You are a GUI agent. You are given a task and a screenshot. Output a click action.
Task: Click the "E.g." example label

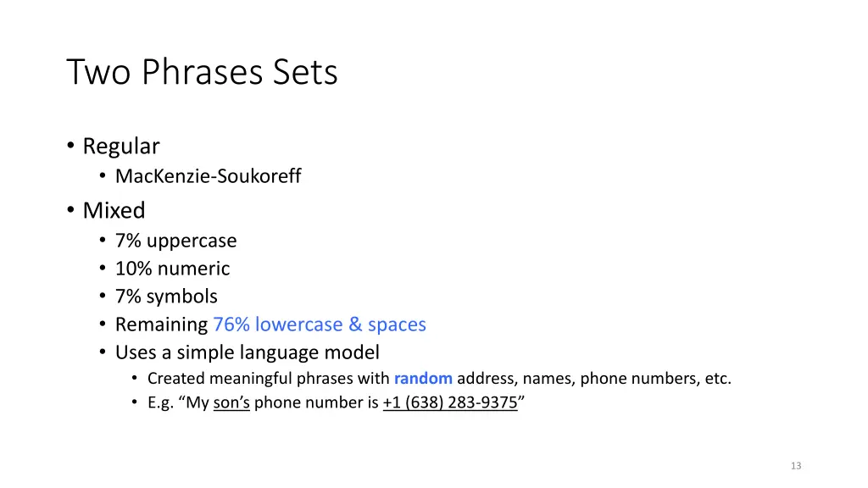pyautogui.click(x=160, y=402)
